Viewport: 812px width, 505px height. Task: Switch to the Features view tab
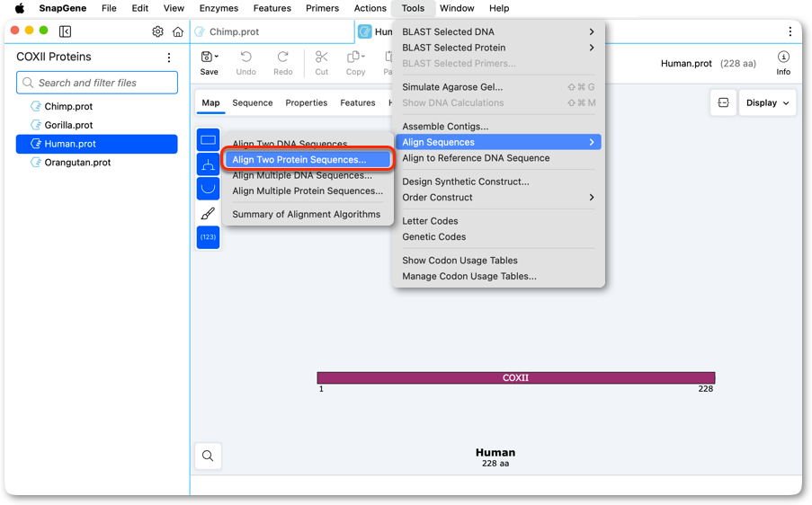click(357, 102)
